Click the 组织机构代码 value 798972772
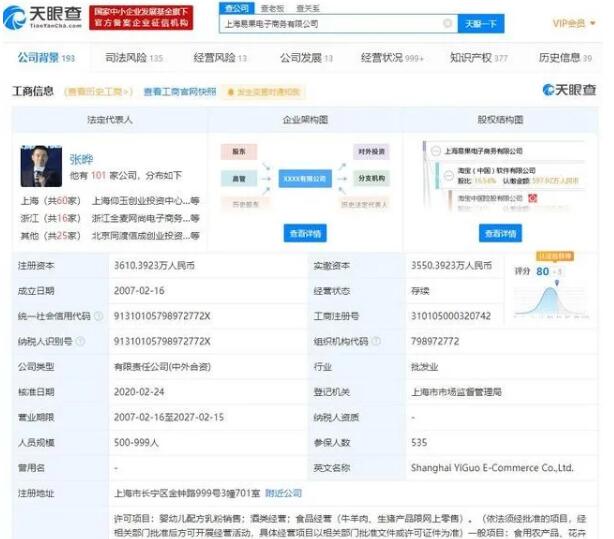614x539 pixels. [x=435, y=341]
